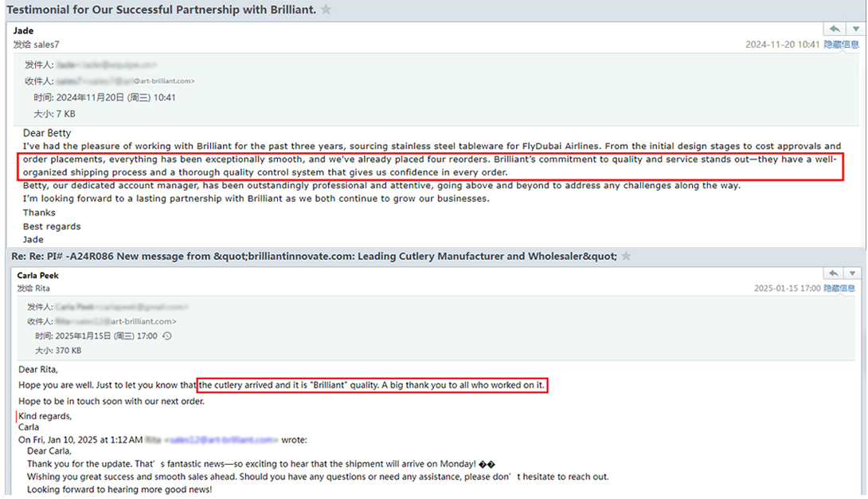Click sender name Jade in the first email
The height and width of the screenshot is (499, 868).
pos(24,31)
